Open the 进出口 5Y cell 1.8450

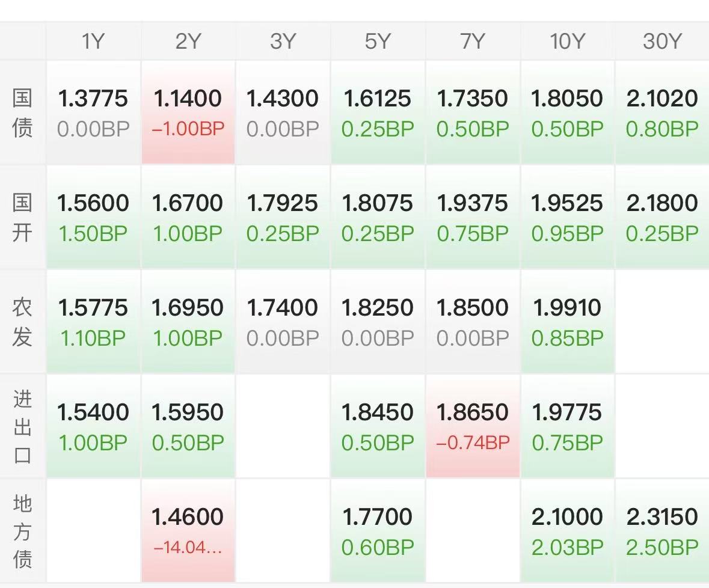coord(378,426)
